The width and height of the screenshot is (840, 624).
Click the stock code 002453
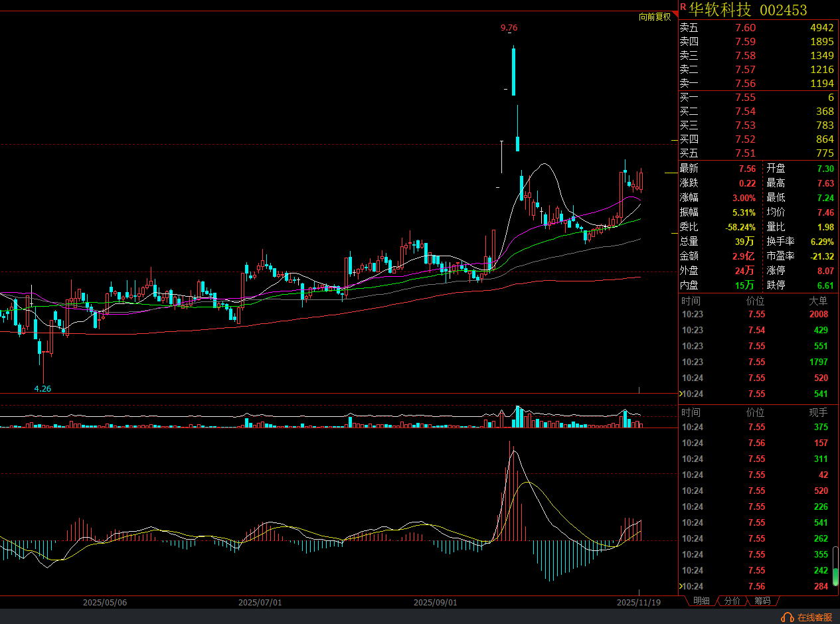[x=783, y=9]
